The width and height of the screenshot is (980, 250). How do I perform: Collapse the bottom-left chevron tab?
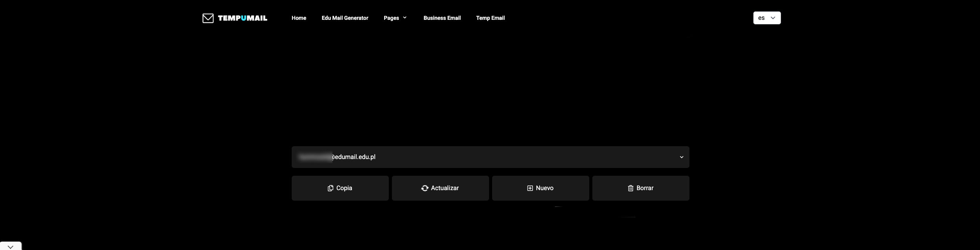(x=10, y=247)
